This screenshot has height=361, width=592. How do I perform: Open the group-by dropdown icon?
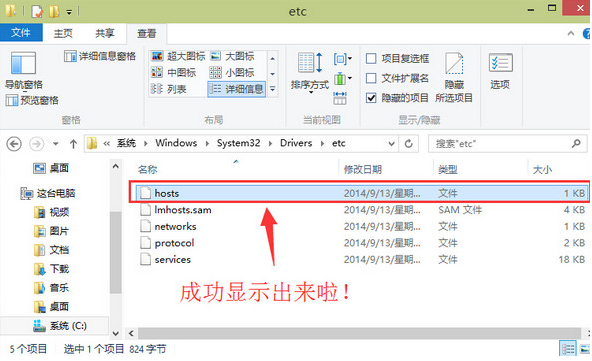click(x=342, y=59)
